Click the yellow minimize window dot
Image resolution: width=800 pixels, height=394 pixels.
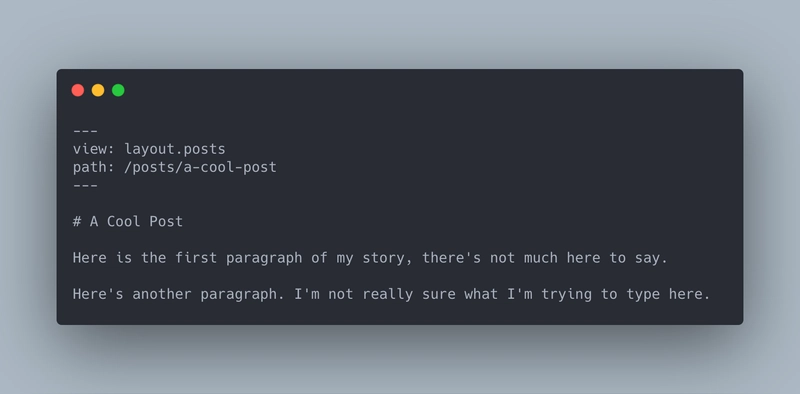[98, 90]
